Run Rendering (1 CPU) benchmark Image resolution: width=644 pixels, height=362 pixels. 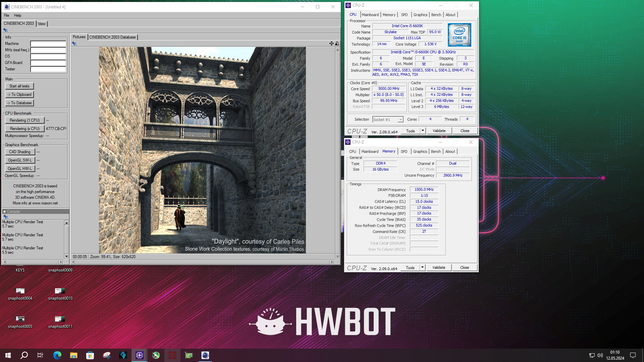[25, 120]
